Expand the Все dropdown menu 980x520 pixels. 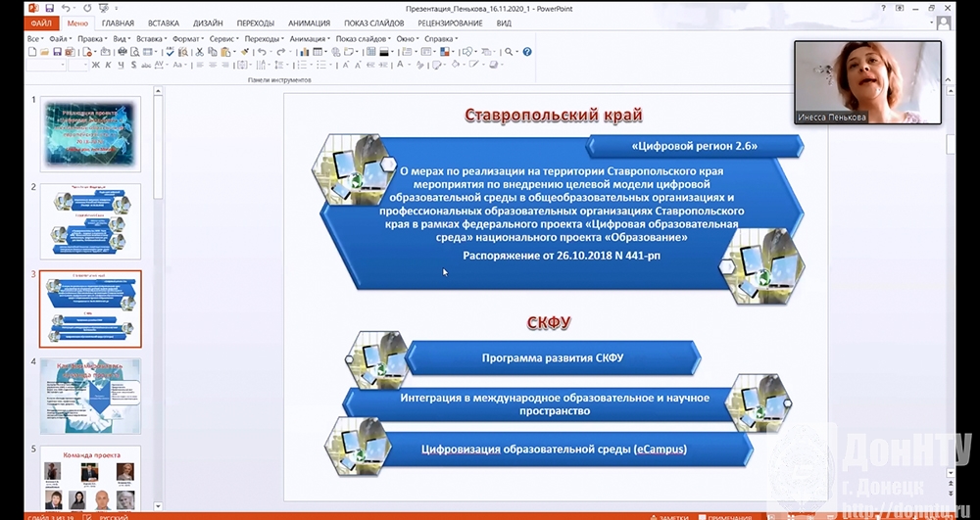click(x=35, y=39)
